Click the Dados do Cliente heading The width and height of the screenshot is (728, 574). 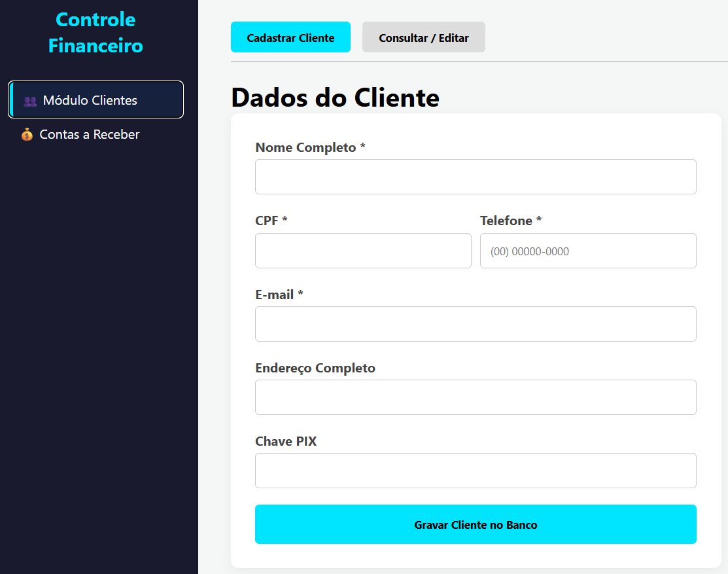point(335,98)
